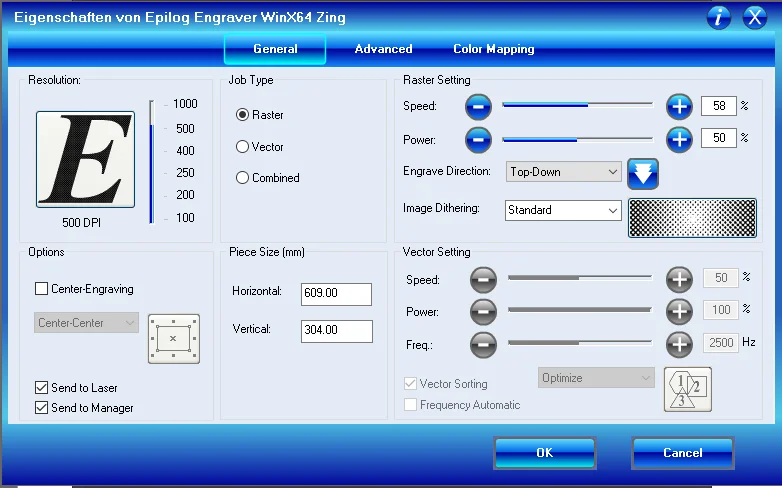
Task: Open the Engrave Direction dropdown
Action: [564, 172]
